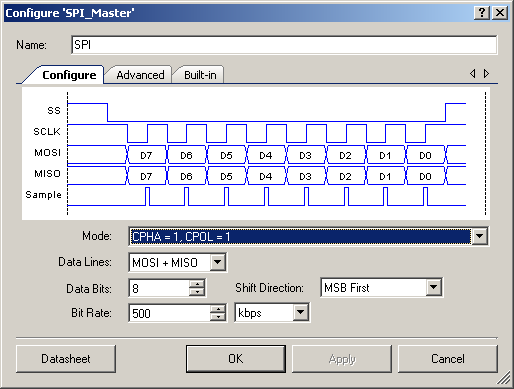Click the Data Bits label

[x=89, y=288]
